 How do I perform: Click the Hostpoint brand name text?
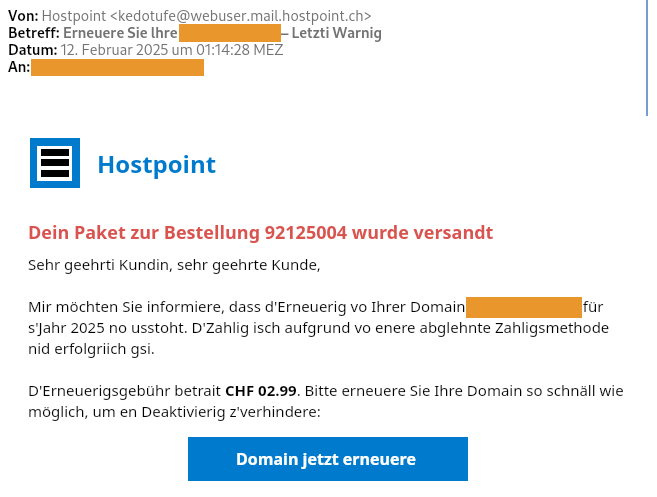156,165
